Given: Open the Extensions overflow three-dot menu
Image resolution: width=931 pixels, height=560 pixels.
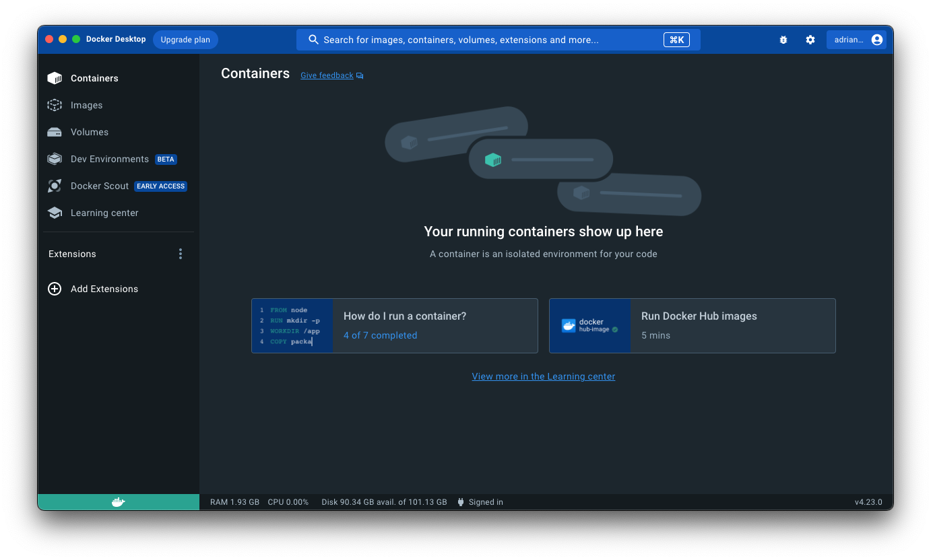Looking at the screenshot, I should [x=180, y=254].
